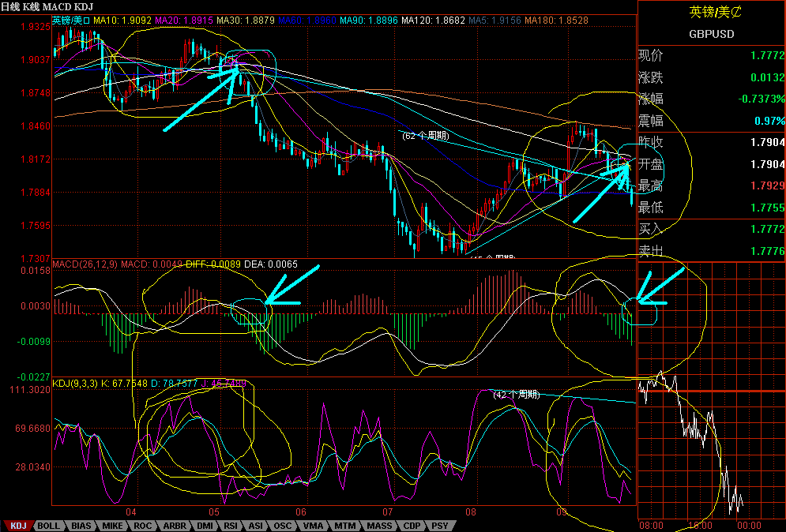Click the 1.8460 price axis label
Viewport: 786px width, 532px height.
(x=35, y=126)
